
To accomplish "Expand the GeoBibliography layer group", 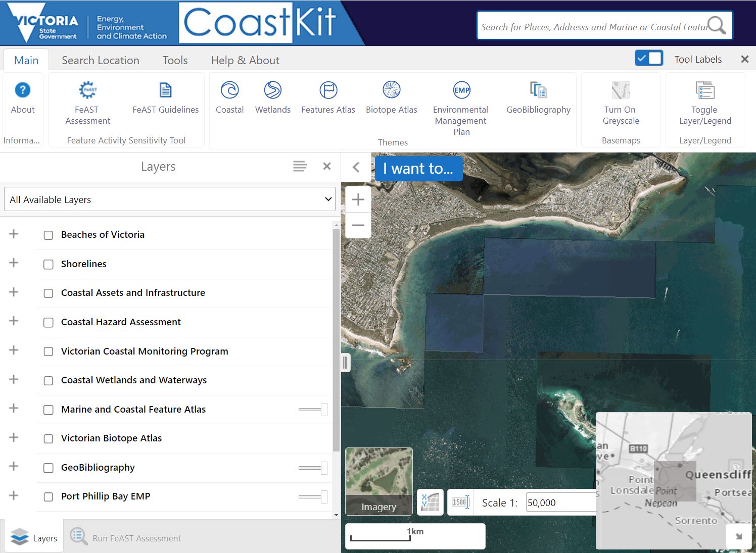I will [14, 466].
